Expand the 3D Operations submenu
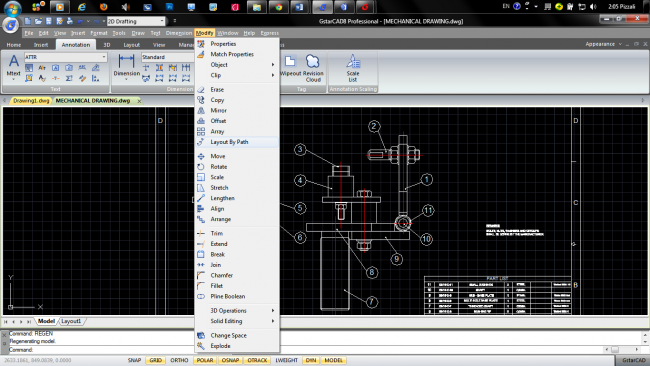The width and height of the screenshot is (650, 366). 237,310
